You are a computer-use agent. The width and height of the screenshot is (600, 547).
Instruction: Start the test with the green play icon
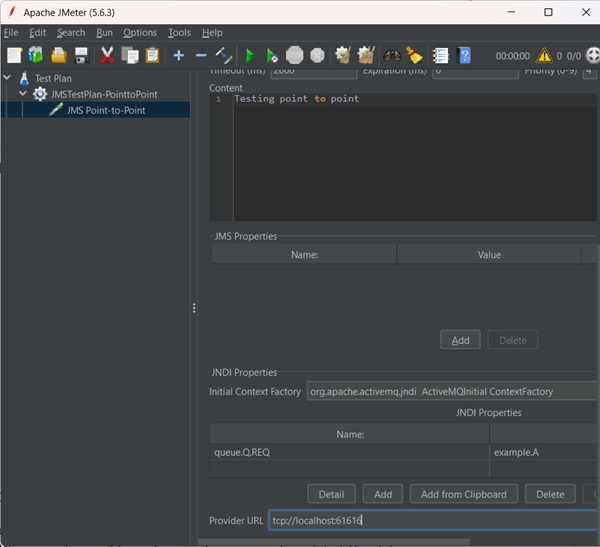click(249, 56)
